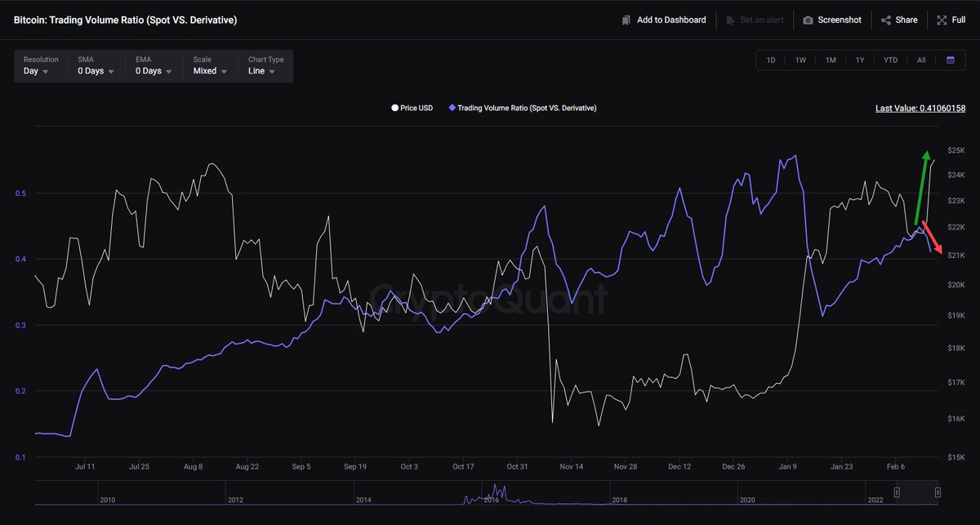The width and height of the screenshot is (980, 525).
Task: Click the $25K price axis label
Action: [956, 151]
